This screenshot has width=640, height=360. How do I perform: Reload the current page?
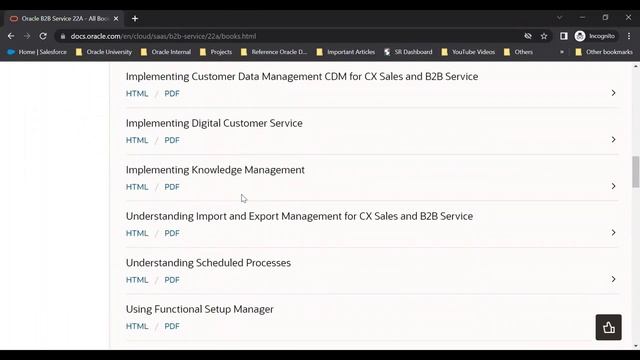43,36
